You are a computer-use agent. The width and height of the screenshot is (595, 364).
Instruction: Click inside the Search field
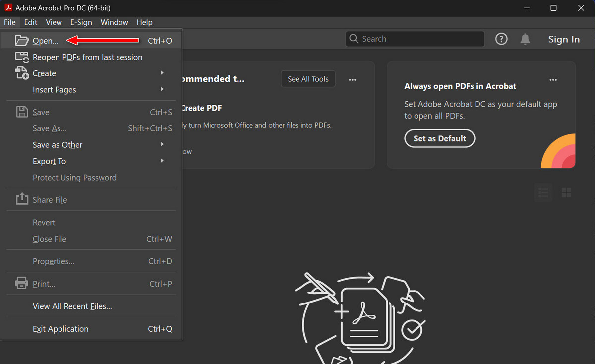click(x=415, y=38)
